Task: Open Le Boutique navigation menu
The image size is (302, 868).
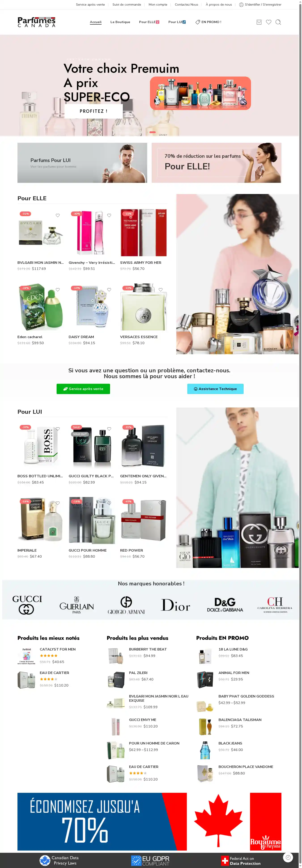Action: (120, 22)
